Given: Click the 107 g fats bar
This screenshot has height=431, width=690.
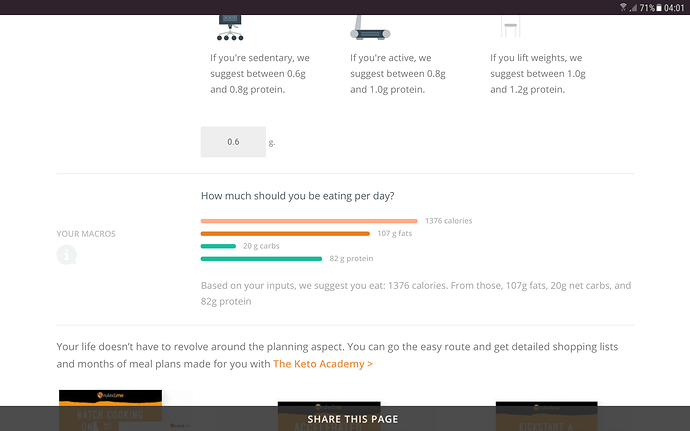Looking at the screenshot, I should pos(285,234).
